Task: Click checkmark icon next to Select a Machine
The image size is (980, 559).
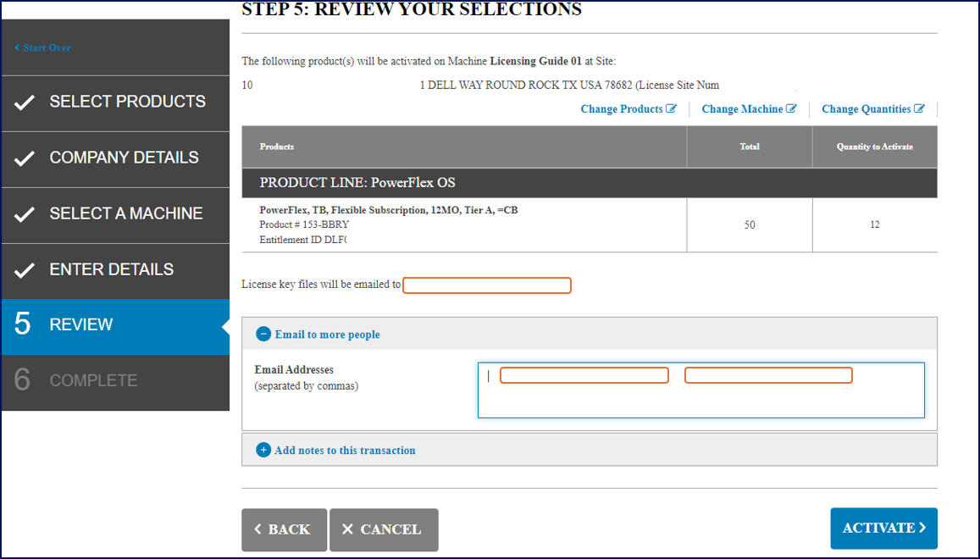Action: pyautogui.click(x=25, y=214)
